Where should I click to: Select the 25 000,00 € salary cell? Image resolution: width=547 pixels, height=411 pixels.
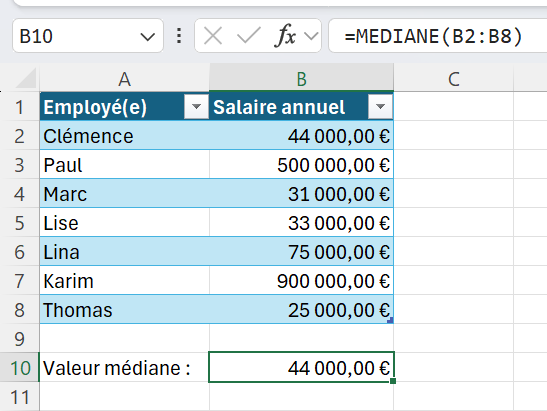[x=301, y=309]
